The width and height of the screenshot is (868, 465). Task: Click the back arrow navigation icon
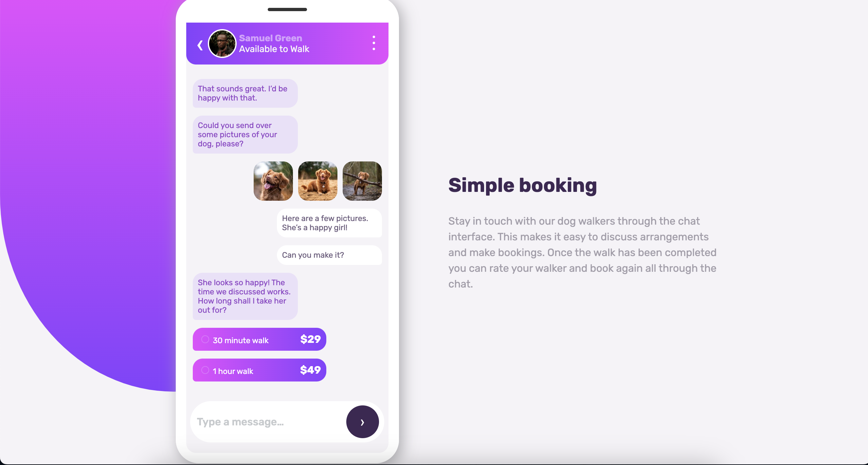(199, 44)
